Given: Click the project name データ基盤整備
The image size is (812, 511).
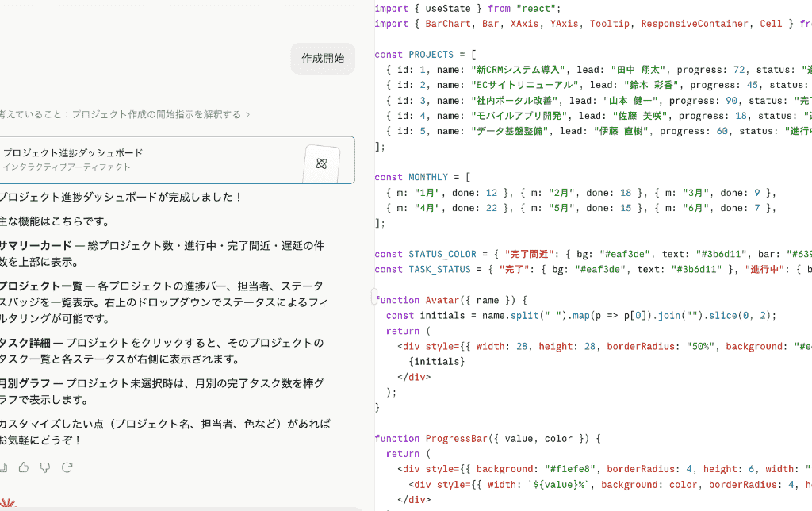Looking at the screenshot, I should (510, 131).
